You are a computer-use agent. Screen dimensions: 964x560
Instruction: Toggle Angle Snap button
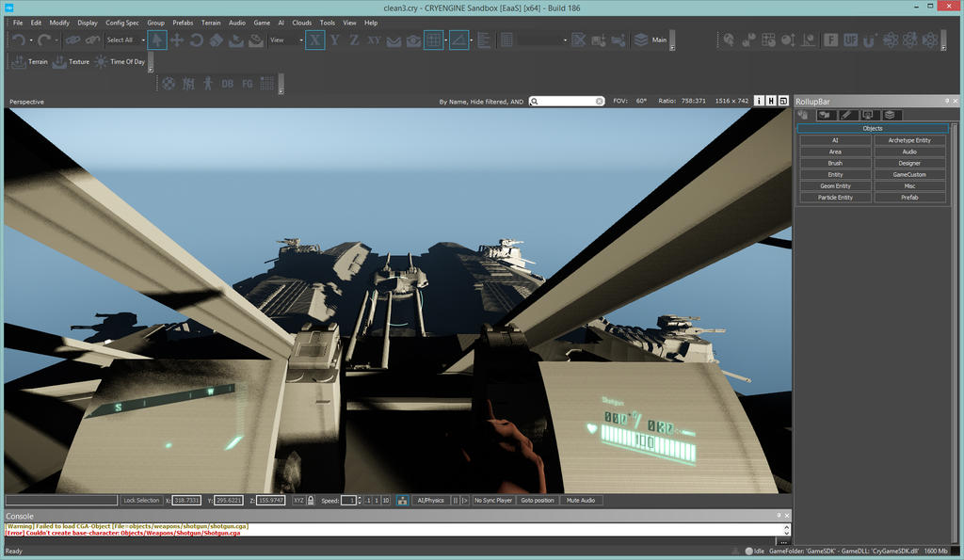[458, 40]
